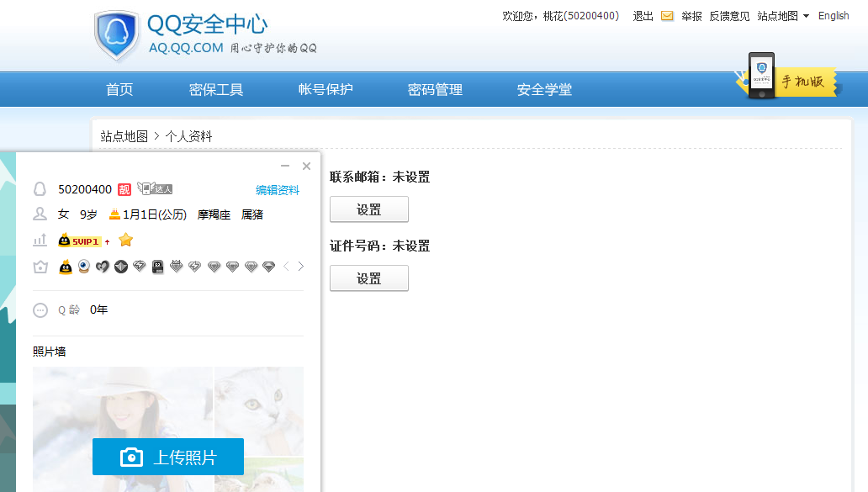Viewport: 868px width, 492px height.
Task: Click the winged phone 达人 badge
Action: point(155,188)
